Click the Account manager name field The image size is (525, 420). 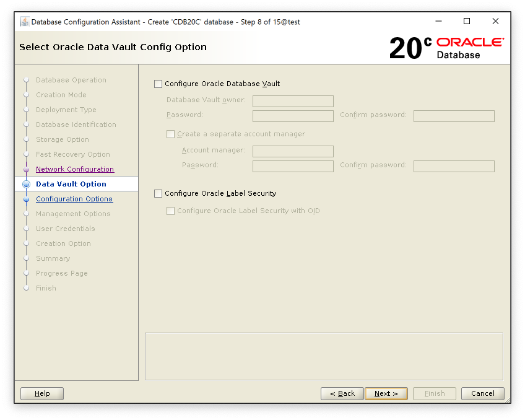(x=293, y=151)
